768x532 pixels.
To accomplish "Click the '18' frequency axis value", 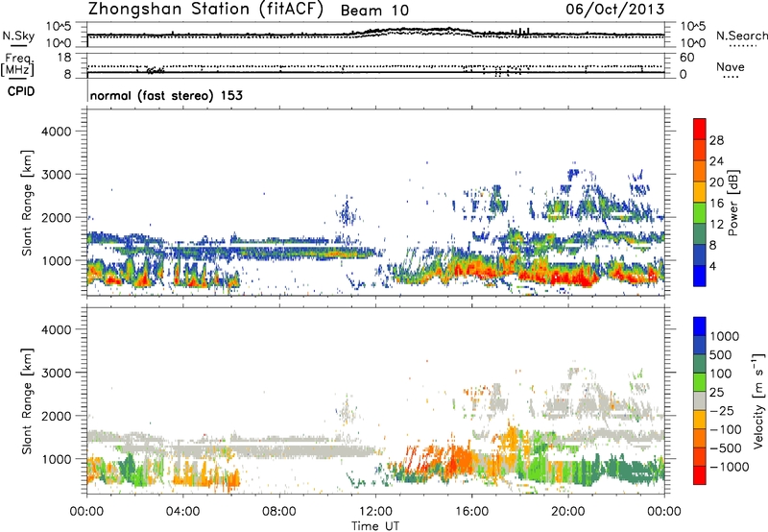I will tap(64, 58).
